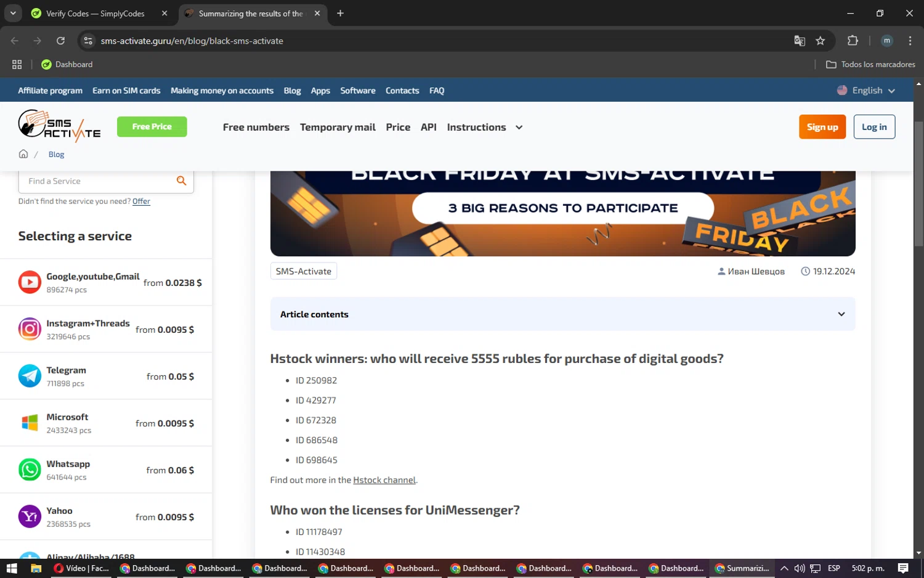Click the ESP input language indicator
The width and height of the screenshot is (924, 578).
[x=834, y=568]
